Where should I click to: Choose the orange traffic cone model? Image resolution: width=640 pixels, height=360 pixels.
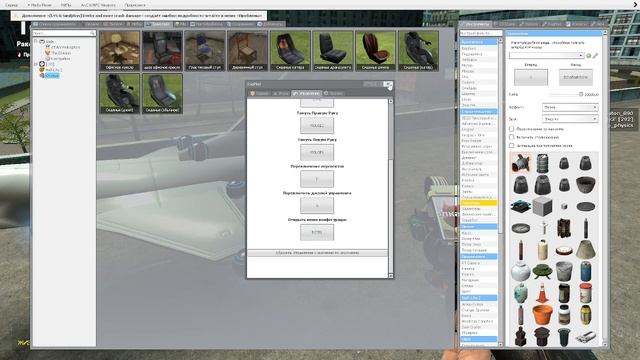tap(542, 293)
